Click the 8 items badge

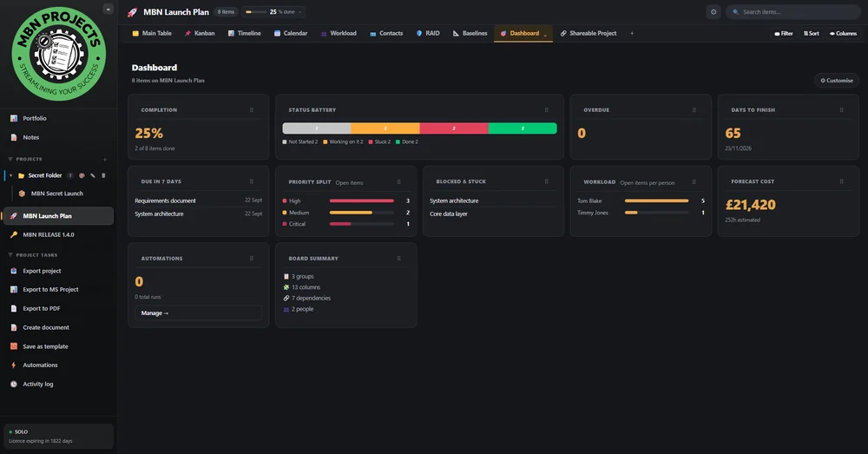tap(226, 11)
